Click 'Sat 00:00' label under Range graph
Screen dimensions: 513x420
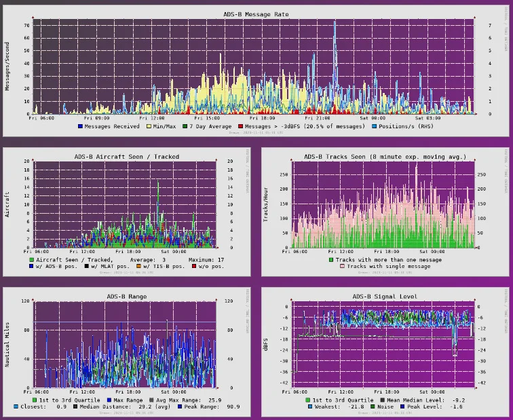click(174, 392)
